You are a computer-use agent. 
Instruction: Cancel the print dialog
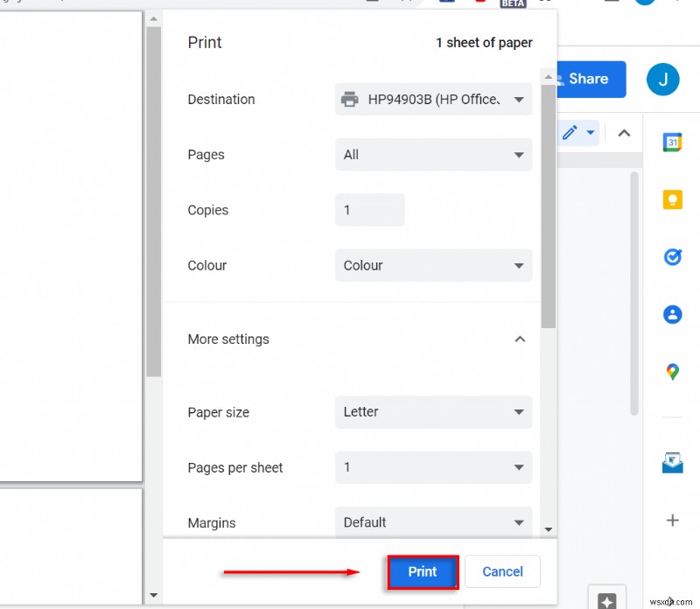coord(502,571)
